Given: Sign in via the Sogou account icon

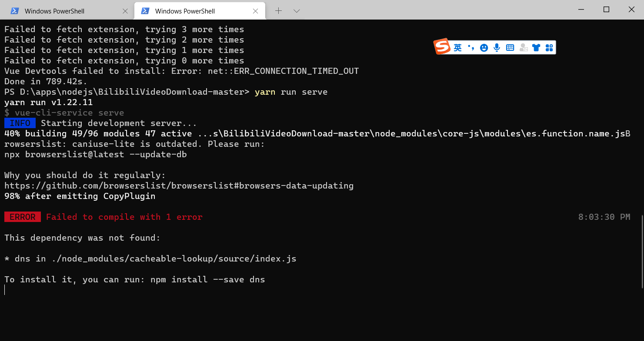Looking at the screenshot, I should [x=523, y=47].
